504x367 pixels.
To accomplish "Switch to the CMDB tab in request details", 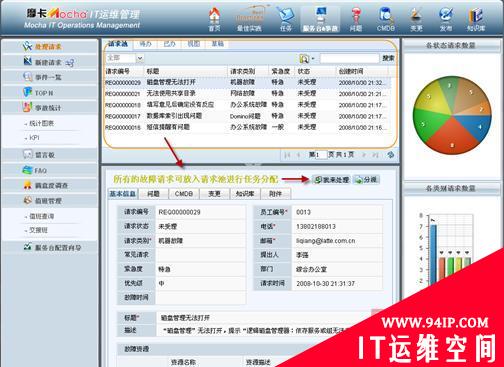I will pyautogui.click(x=184, y=194).
